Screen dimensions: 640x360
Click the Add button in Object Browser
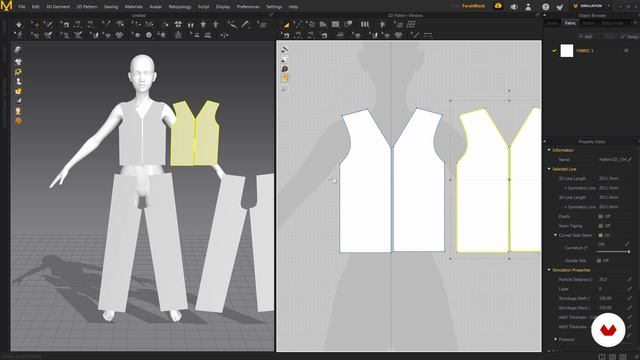point(586,37)
